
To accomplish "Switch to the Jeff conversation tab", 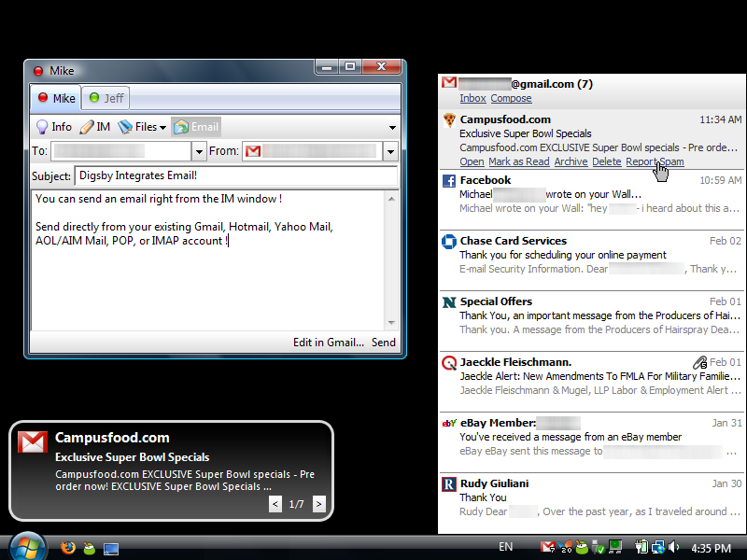I will [x=105, y=97].
